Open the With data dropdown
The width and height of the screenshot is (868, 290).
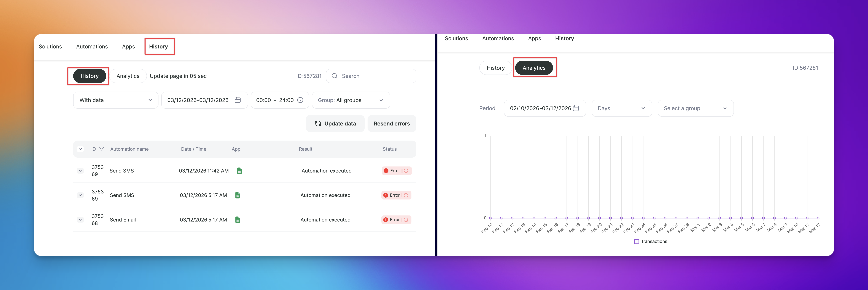point(116,100)
